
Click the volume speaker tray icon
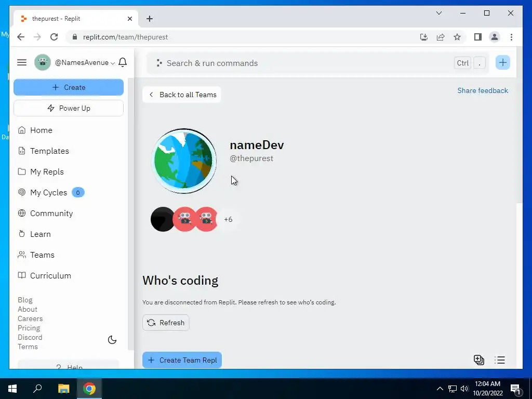464,389
